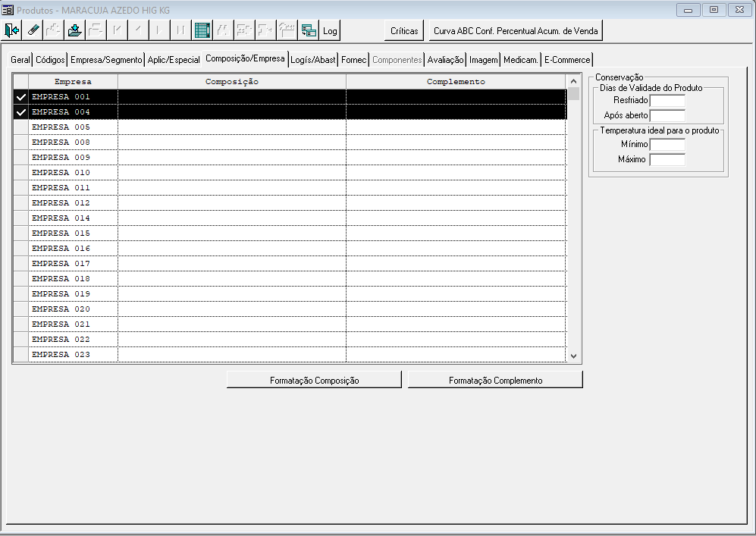Open the Críticas button

[404, 30]
